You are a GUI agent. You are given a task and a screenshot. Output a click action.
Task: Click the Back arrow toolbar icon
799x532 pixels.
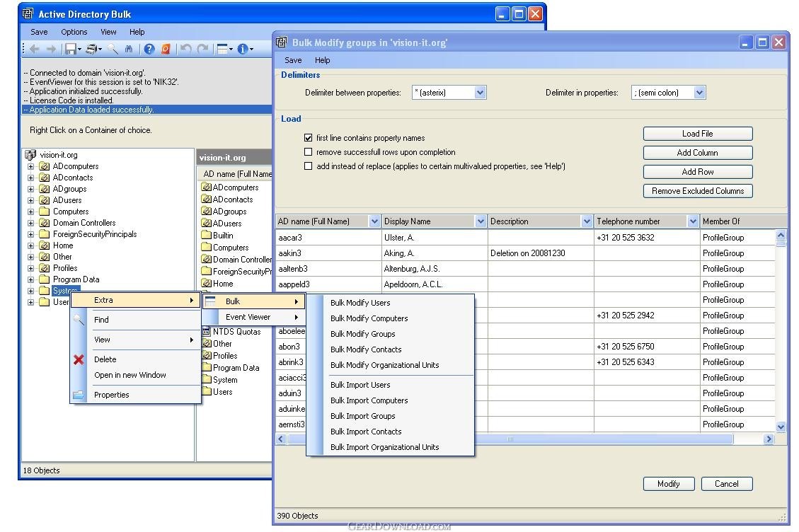pyautogui.click(x=35, y=49)
